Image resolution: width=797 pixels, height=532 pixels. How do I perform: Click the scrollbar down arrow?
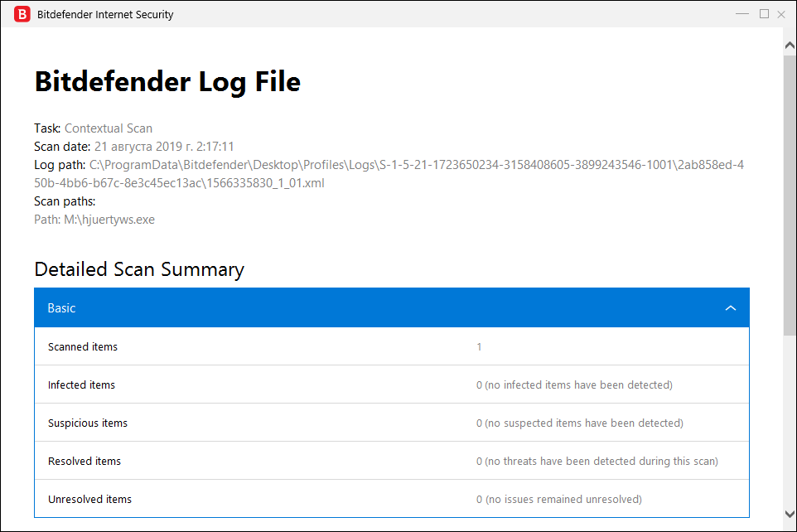790,514
